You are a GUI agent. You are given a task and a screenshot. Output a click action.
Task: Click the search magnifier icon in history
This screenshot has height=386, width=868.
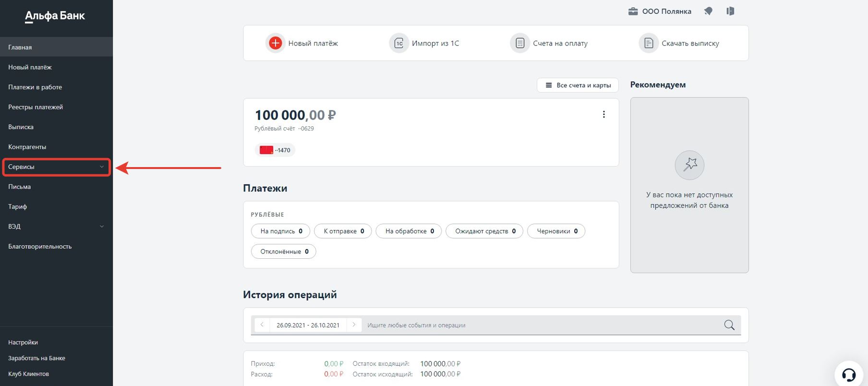pos(729,325)
